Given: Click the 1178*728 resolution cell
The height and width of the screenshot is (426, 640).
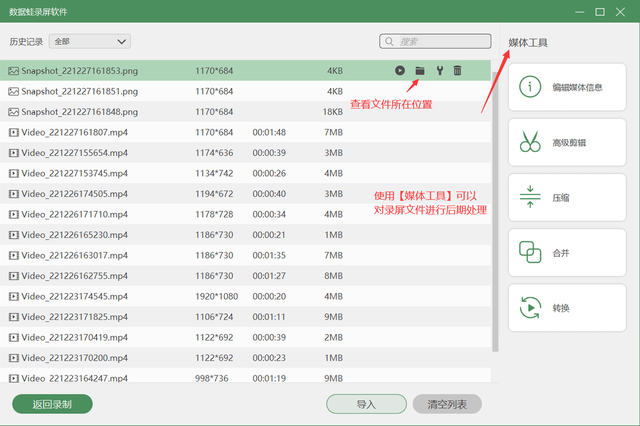Looking at the screenshot, I should point(214,214).
